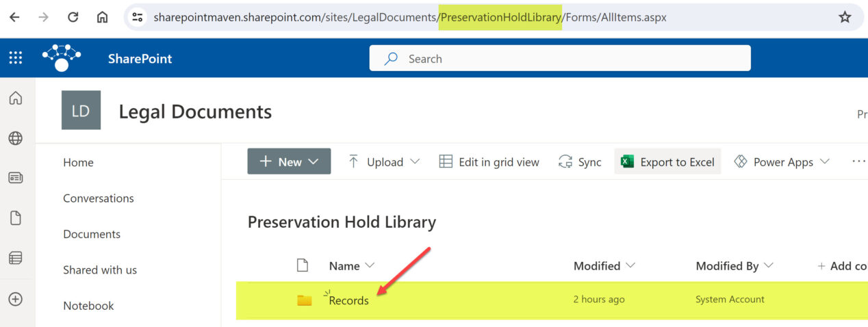This screenshot has width=868, height=327.
Task: Open the SharePoint app launcher waffle
Action: 15,58
